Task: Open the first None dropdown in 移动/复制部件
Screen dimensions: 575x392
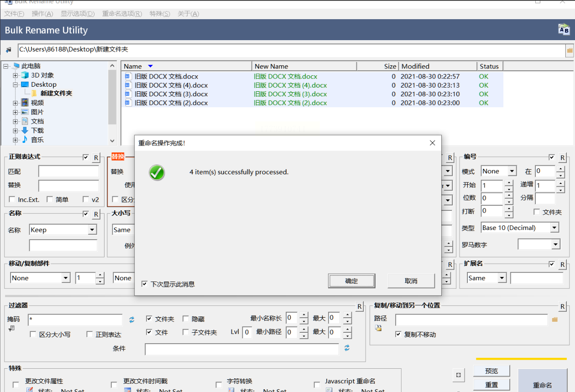Action: [66, 278]
